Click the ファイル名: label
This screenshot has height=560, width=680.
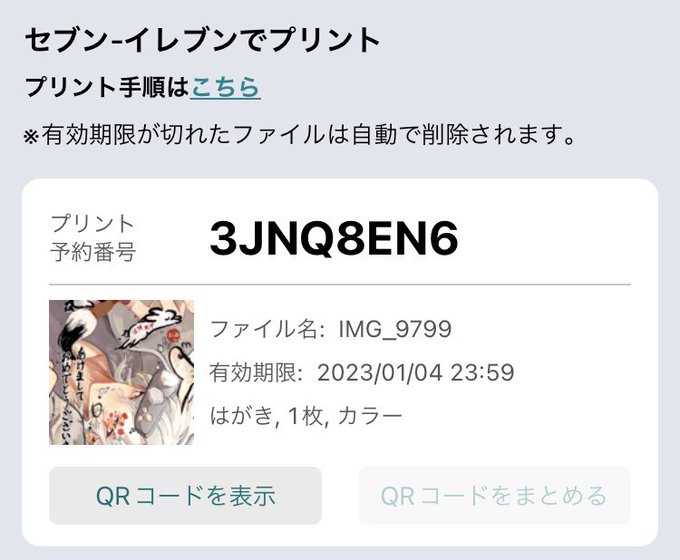[x=267, y=329]
